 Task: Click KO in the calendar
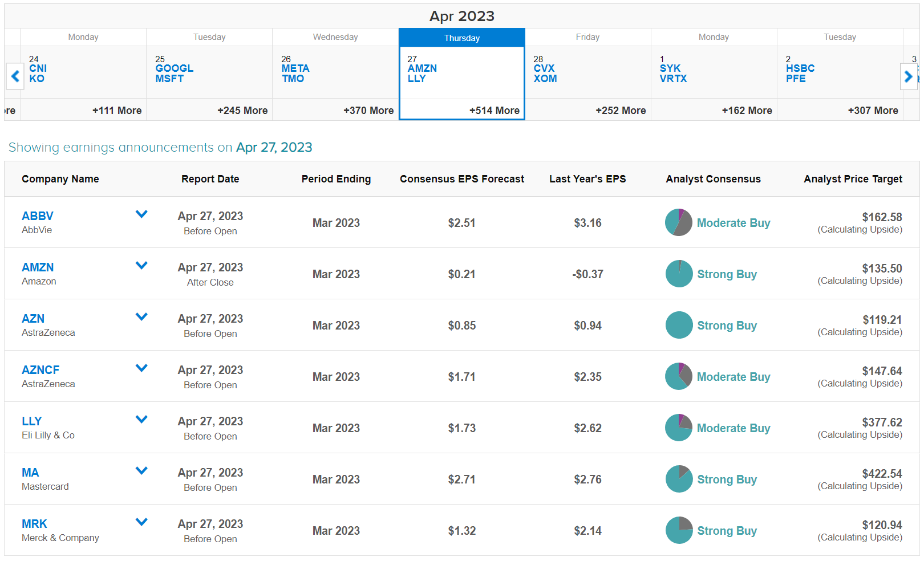(x=37, y=79)
